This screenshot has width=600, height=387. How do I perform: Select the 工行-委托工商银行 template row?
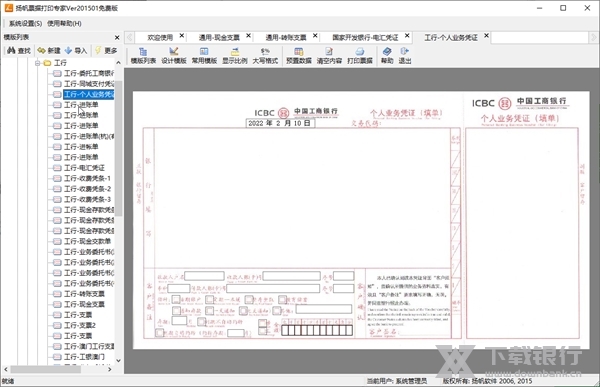pos(89,73)
